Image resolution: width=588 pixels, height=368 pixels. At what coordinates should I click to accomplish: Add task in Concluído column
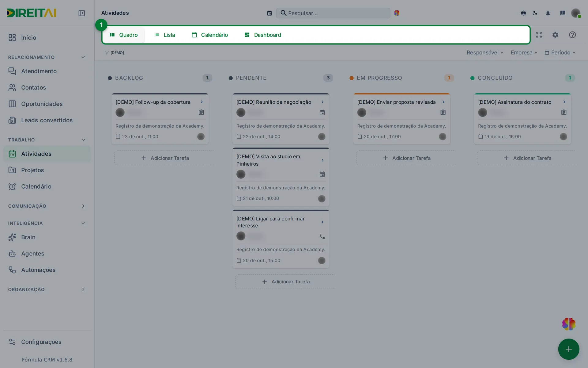tap(527, 158)
